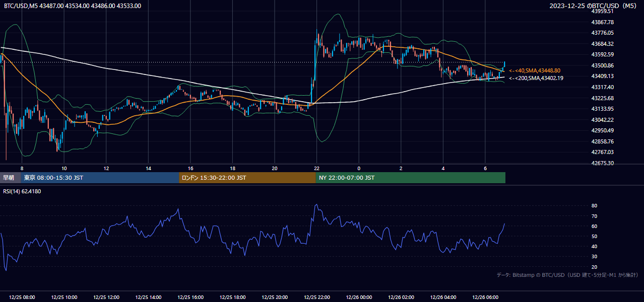Screen dimensions: 644x302
Task: Click the BTC/USD,M5 OHLC header text
Action: click(x=73, y=6)
